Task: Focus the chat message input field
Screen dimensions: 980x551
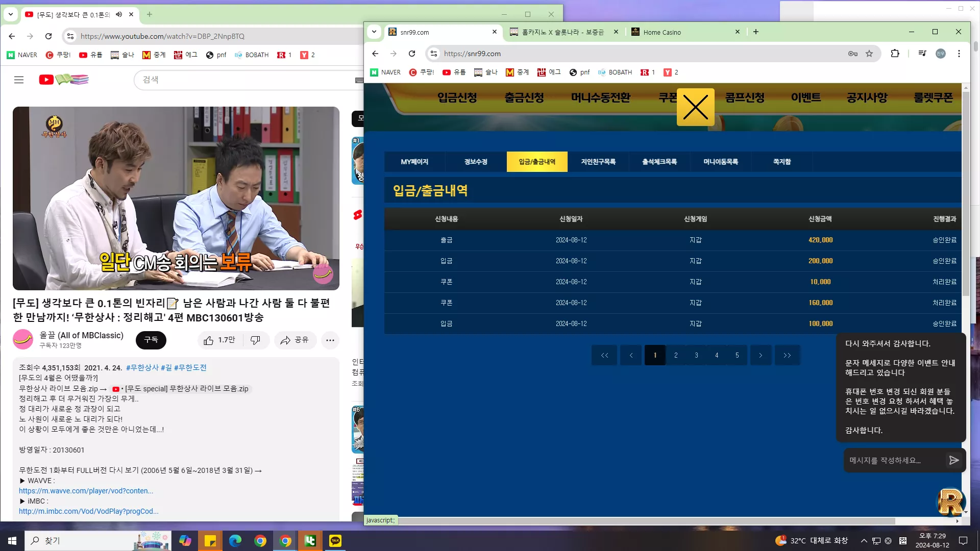Action: (x=893, y=460)
